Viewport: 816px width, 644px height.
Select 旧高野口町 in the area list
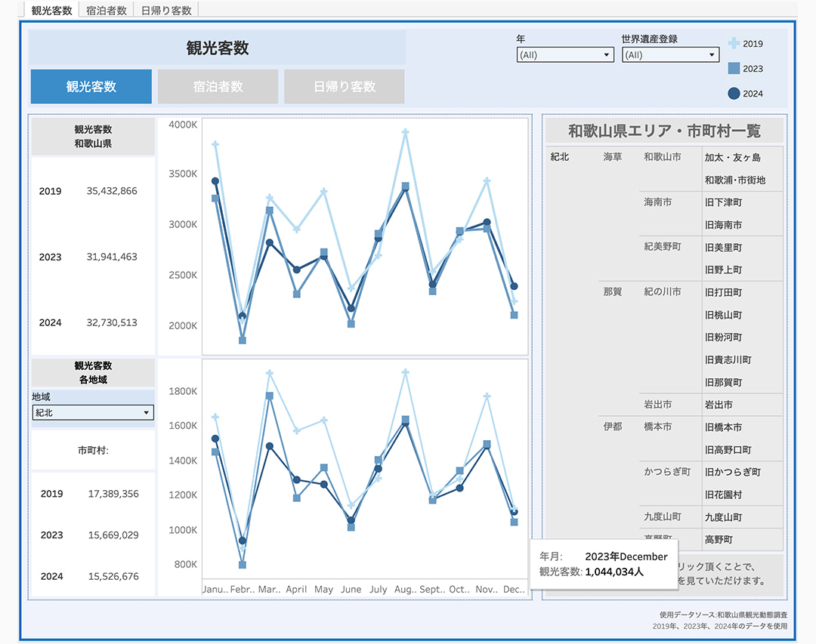(728, 450)
